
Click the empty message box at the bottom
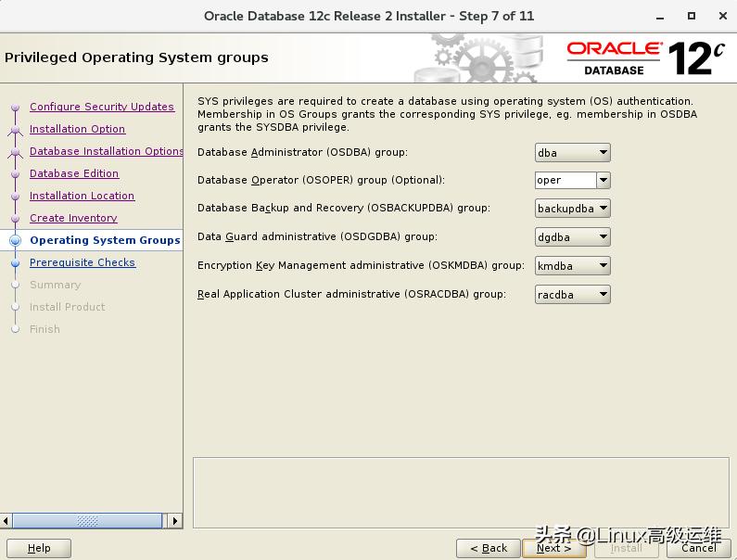coord(461,492)
